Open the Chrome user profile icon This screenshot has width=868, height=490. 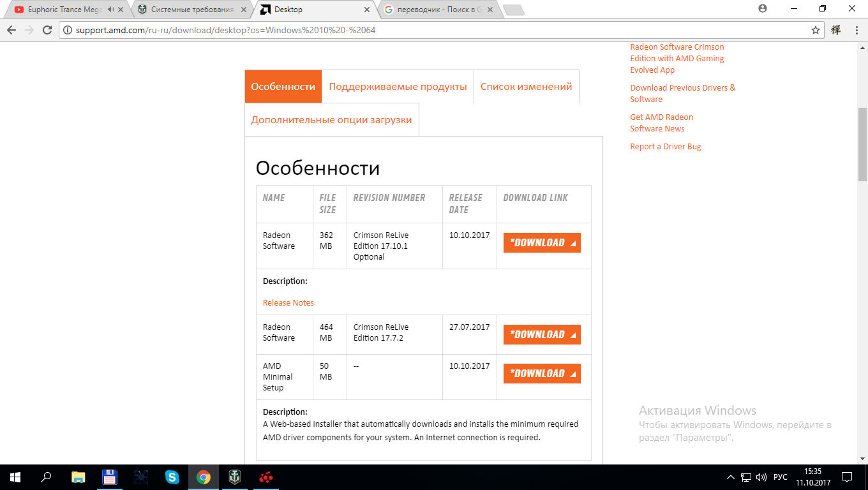pyautogui.click(x=762, y=8)
